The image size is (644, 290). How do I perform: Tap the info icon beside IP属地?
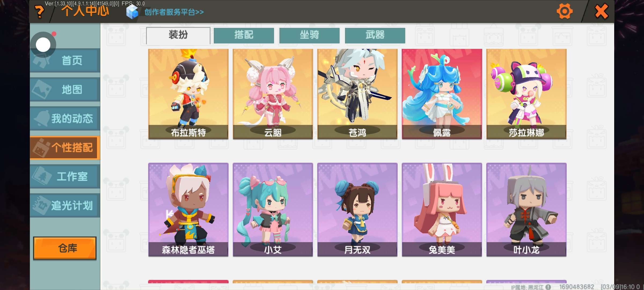548,287
